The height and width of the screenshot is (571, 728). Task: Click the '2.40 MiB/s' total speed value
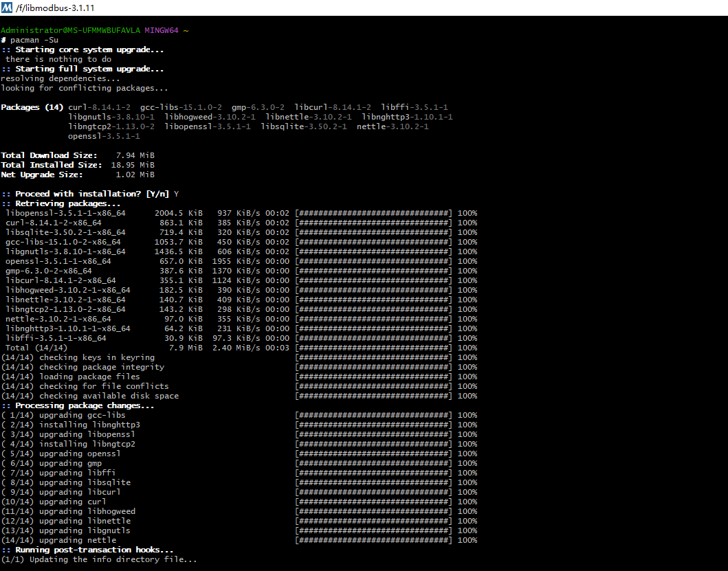coord(236,348)
